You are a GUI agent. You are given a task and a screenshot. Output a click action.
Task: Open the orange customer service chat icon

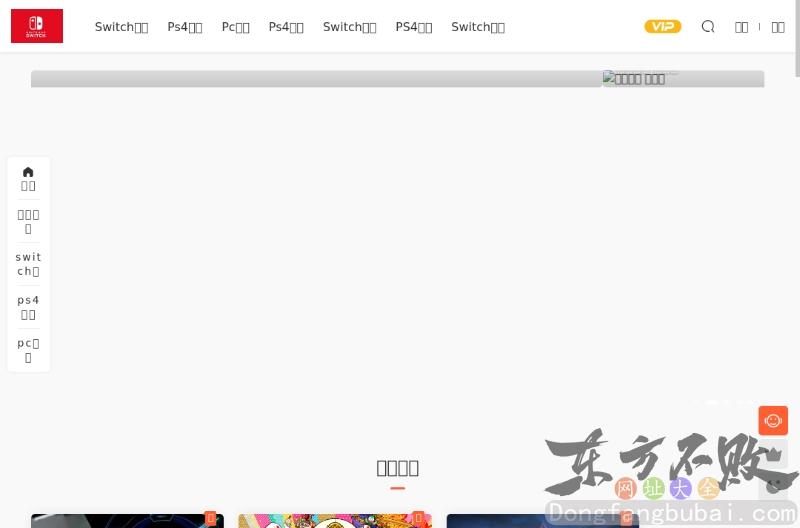[x=773, y=420]
